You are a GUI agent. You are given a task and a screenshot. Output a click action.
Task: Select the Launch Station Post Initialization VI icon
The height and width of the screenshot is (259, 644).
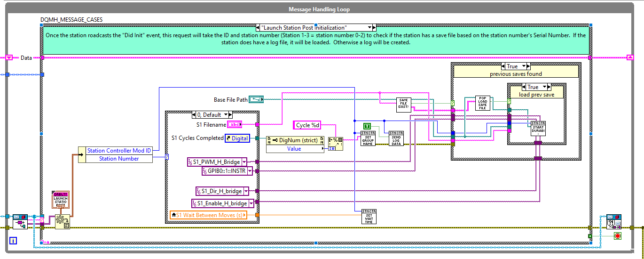coord(61,201)
